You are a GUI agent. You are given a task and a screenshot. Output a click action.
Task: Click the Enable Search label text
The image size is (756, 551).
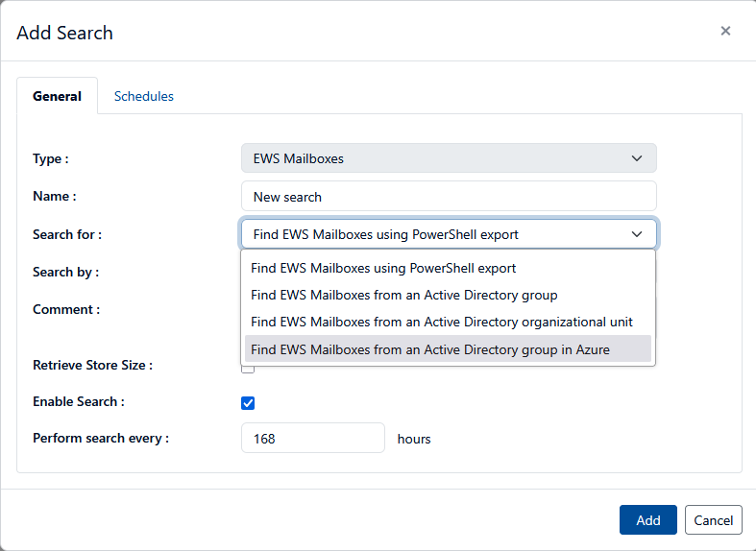(79, 402)
